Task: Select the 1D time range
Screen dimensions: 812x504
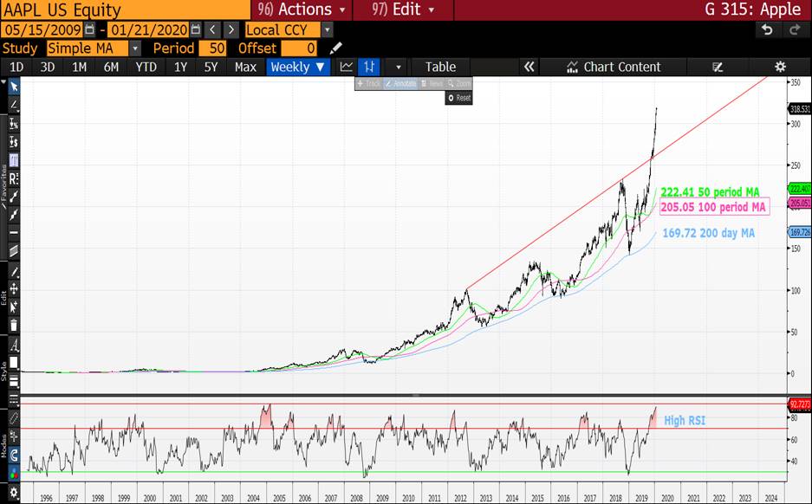Action: (x=16, y=67)
